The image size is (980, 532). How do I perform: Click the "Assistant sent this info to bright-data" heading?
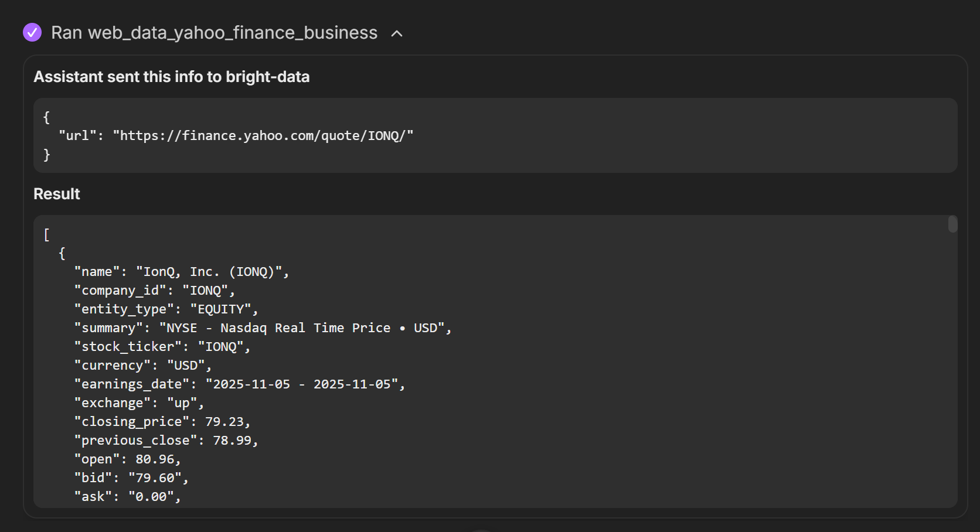point(172,77)
